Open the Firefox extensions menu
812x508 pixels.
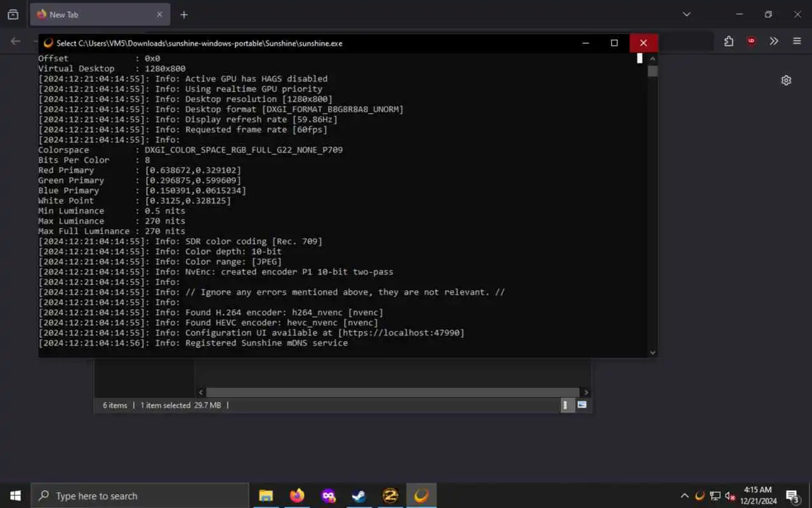coord(729,41)
